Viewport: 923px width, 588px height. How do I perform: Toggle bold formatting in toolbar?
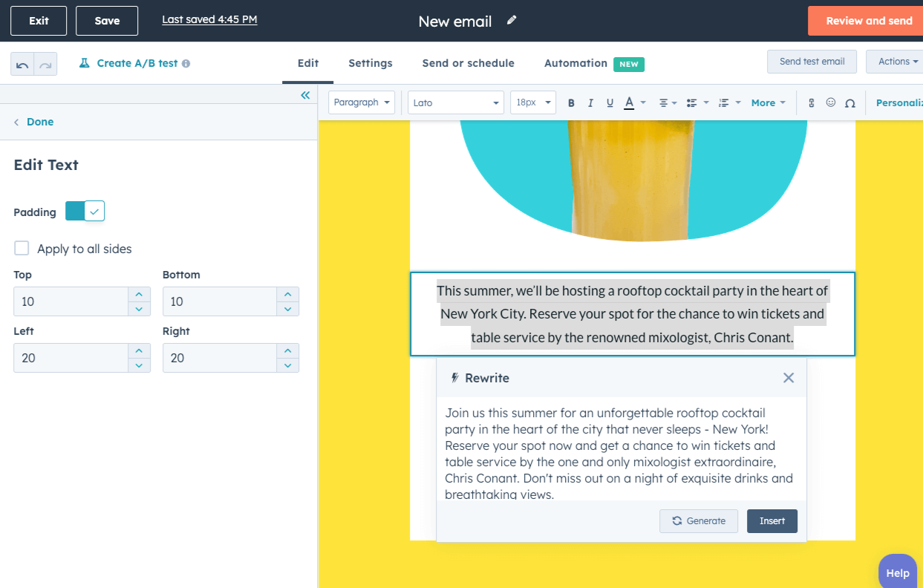coord(571,103)
